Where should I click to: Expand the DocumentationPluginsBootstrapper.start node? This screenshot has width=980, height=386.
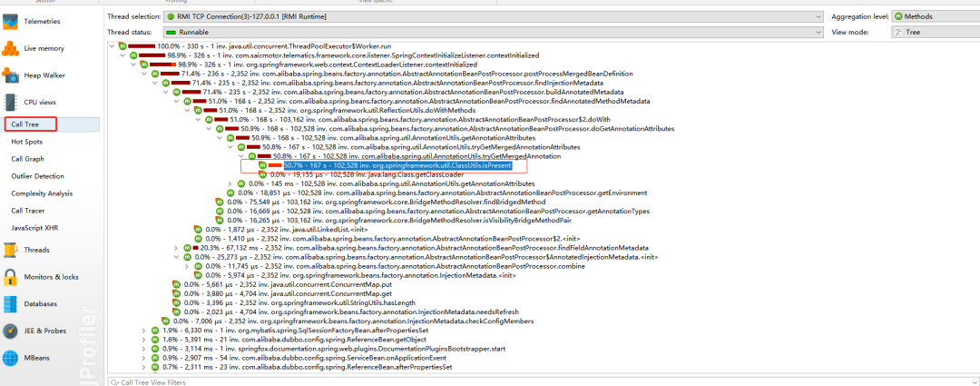click(x=143, y=349)
